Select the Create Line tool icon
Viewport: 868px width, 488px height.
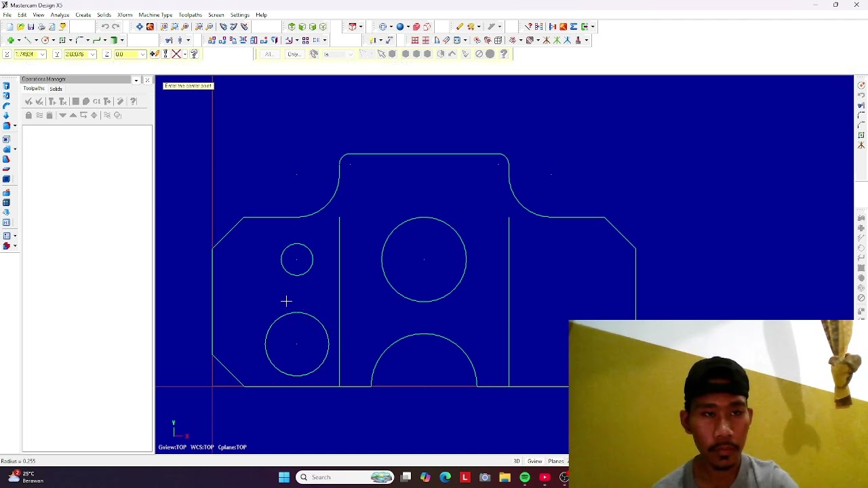(x=28, y=40)
